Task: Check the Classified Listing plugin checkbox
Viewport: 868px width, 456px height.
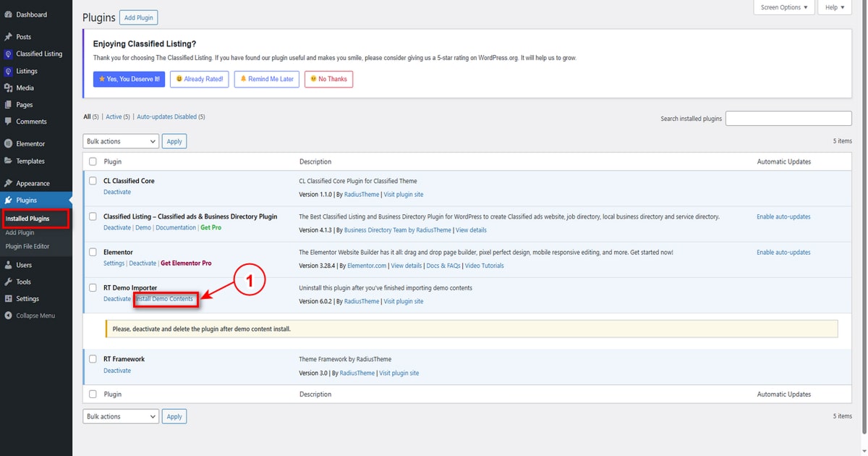Action: (93, 216)
